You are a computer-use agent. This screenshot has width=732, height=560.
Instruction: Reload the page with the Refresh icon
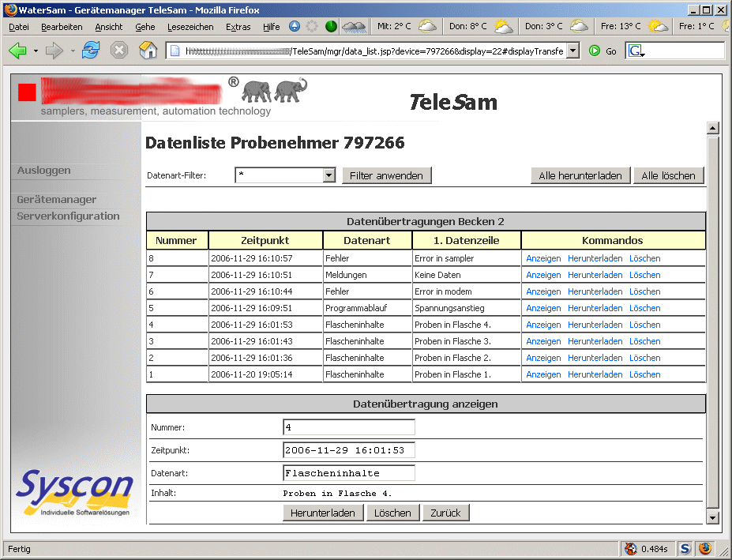tap(91, 50)
